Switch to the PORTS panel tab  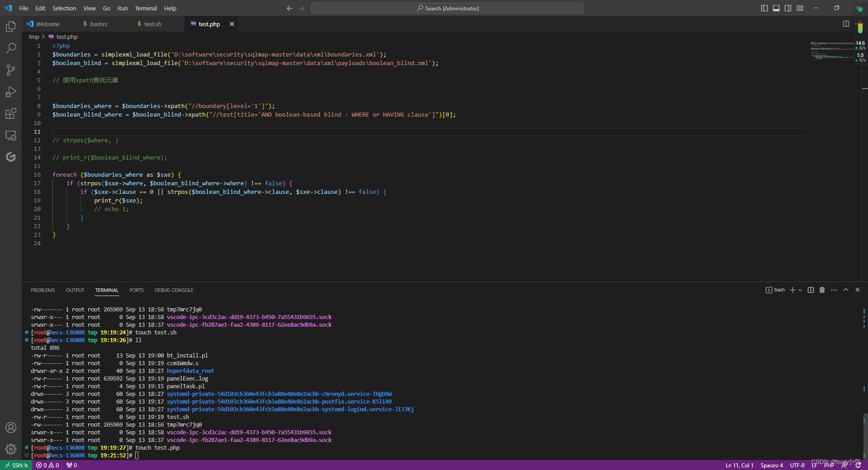coord(136,290)
